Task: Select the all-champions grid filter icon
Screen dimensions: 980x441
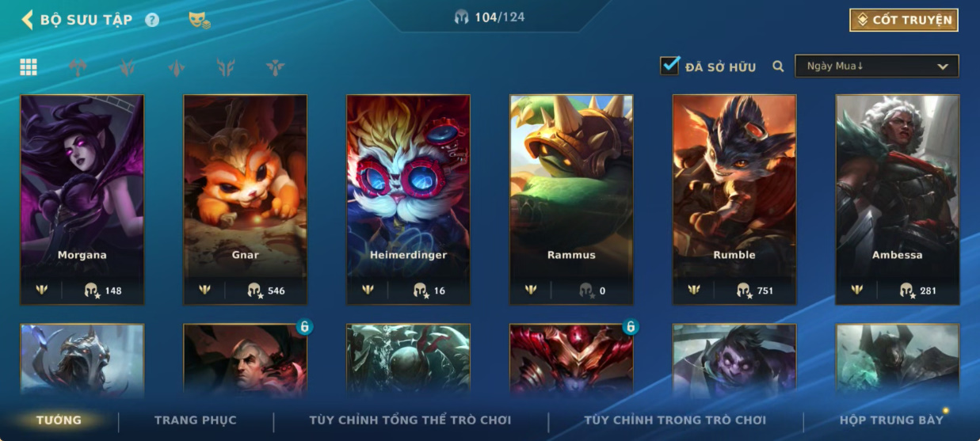Action: pos(29,67)
